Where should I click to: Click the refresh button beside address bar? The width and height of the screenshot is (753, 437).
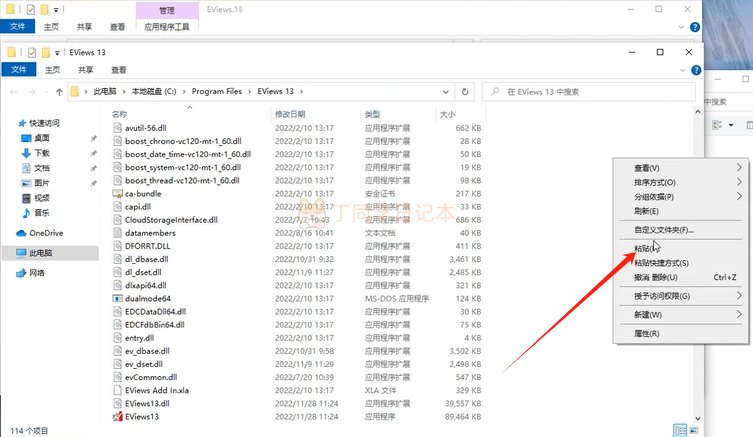click(465, 91)
